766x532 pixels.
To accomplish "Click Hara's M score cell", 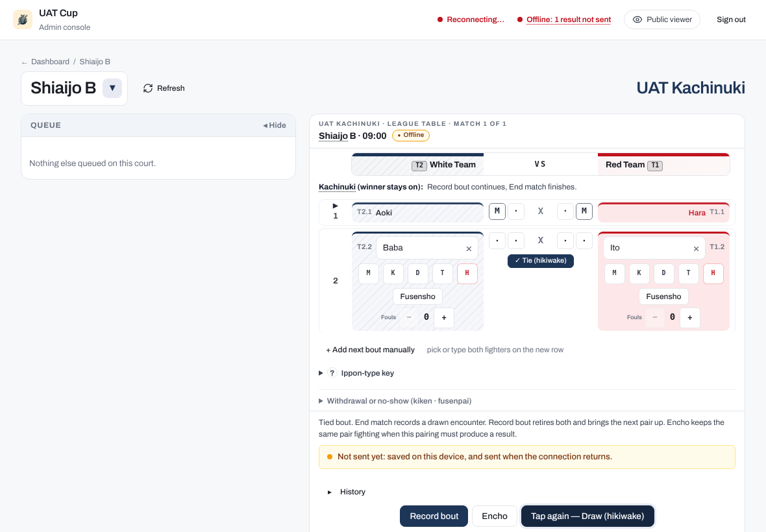I will click(584, 212).
